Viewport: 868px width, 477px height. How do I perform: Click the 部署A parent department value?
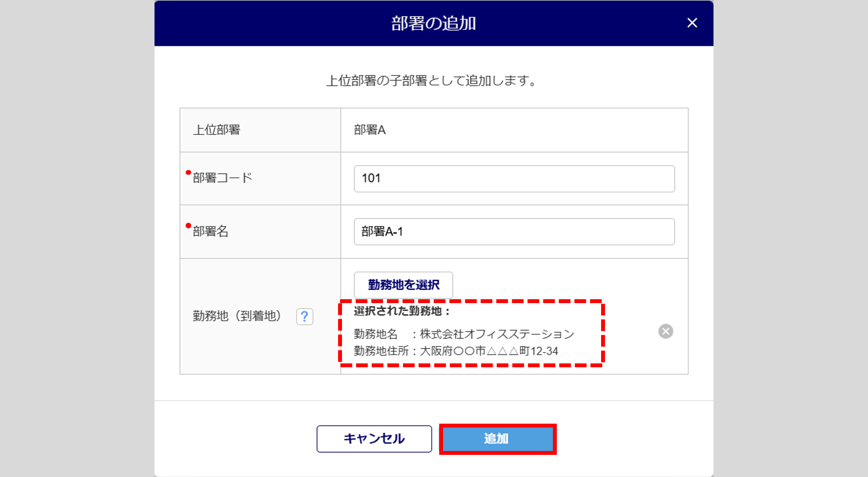pyautogui.click(x=370, y=130)
